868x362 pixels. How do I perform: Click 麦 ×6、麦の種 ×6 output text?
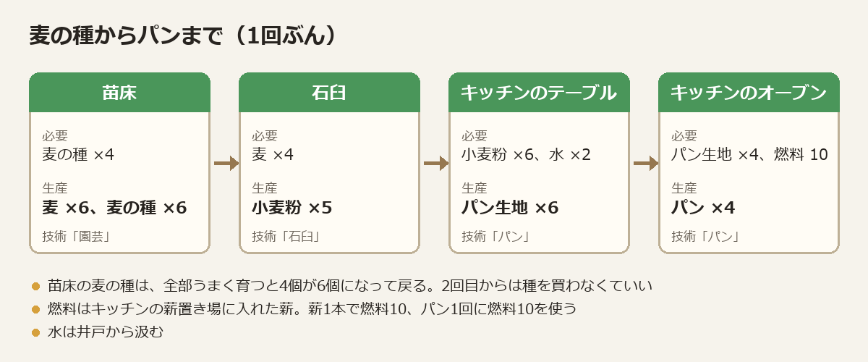pyautogui.click(x=114, y=208)
